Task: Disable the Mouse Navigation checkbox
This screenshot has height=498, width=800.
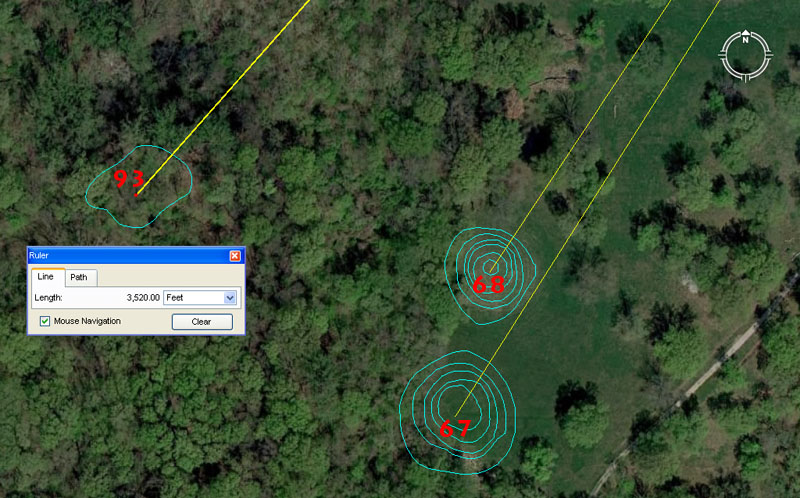Action: (45, 321)
